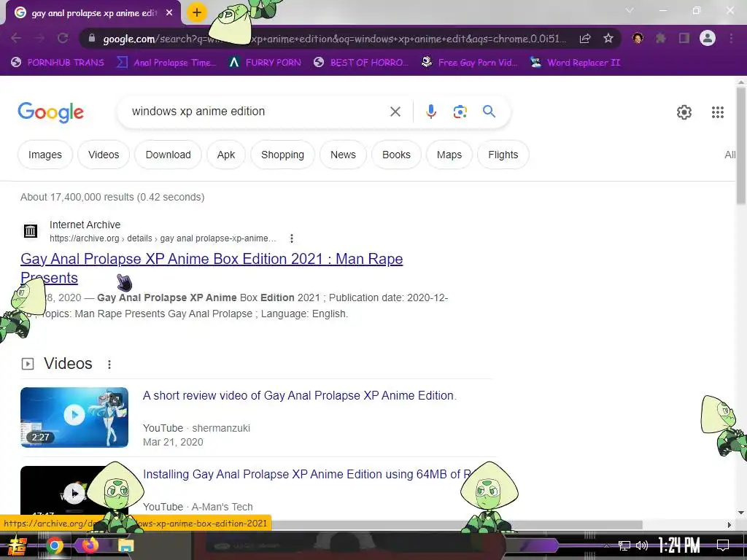Open a new tab with the plus button
The image size is (747, 560).
[x=196, y=12]
